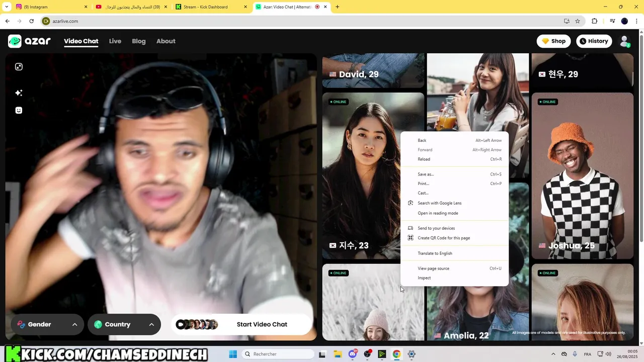The width and height of the screenshot is (644, 362).
Task: Open the Blog nav link
Action: coord(139,41)
